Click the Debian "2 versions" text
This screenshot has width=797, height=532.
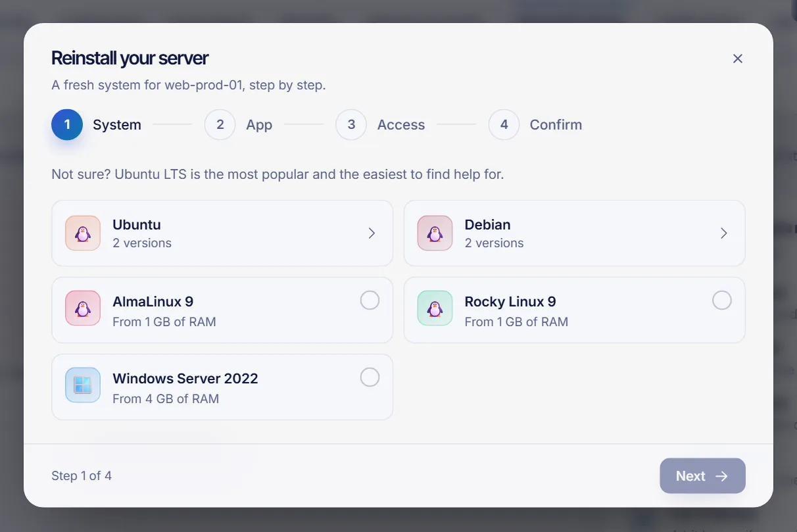495,243
